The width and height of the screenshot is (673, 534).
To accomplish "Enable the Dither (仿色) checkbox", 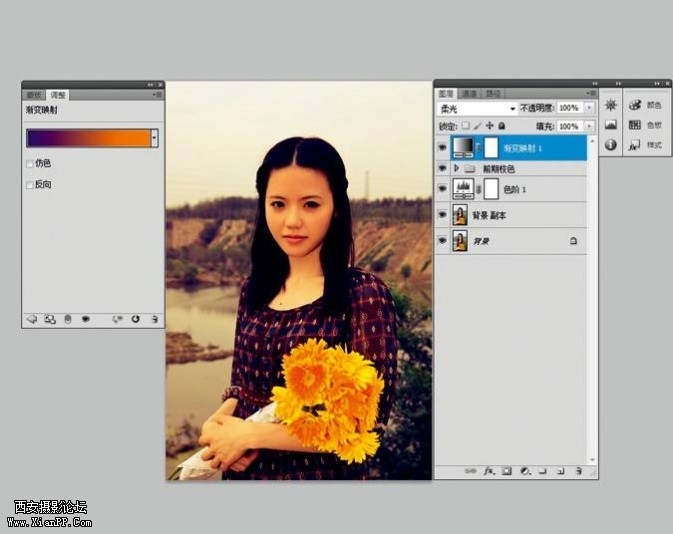I will coord(29,163).
